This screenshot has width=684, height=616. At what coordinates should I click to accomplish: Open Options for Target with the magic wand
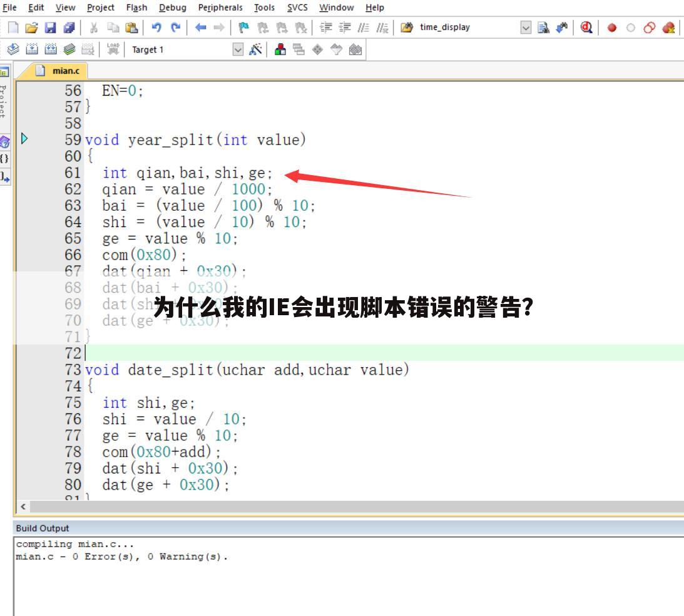[x=255, y=49]
